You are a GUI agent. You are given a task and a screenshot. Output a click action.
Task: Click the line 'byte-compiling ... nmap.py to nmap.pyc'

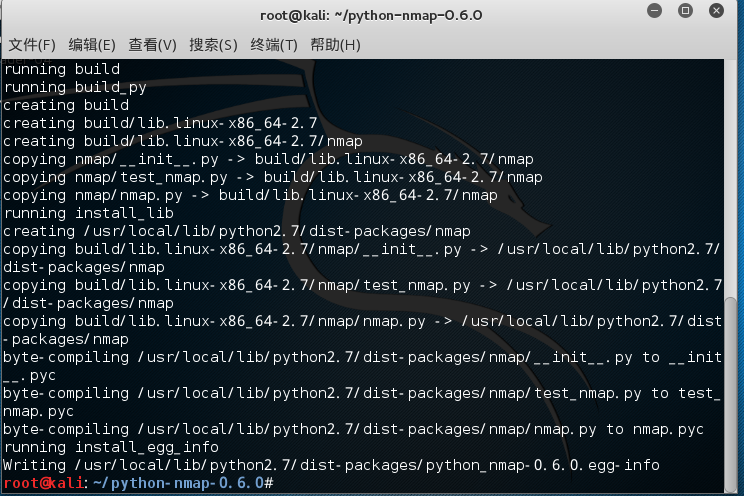point(353,429)
